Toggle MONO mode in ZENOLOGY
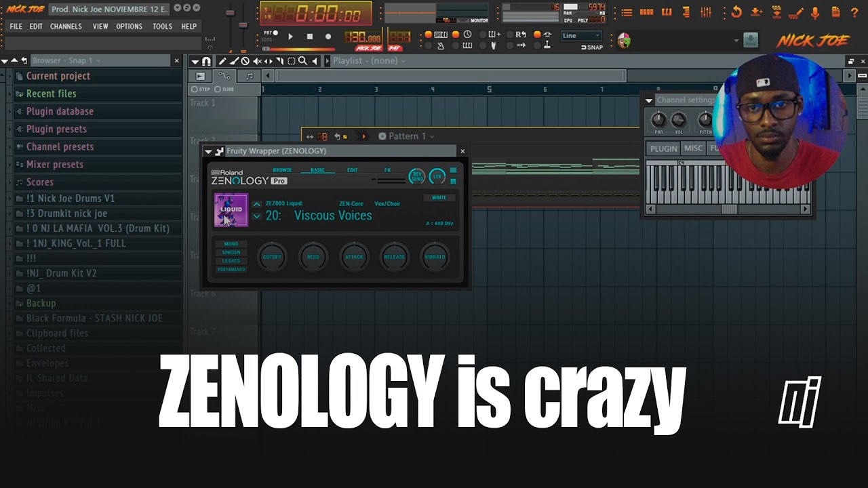Viewport: 868px width, 488px height. 231,244
